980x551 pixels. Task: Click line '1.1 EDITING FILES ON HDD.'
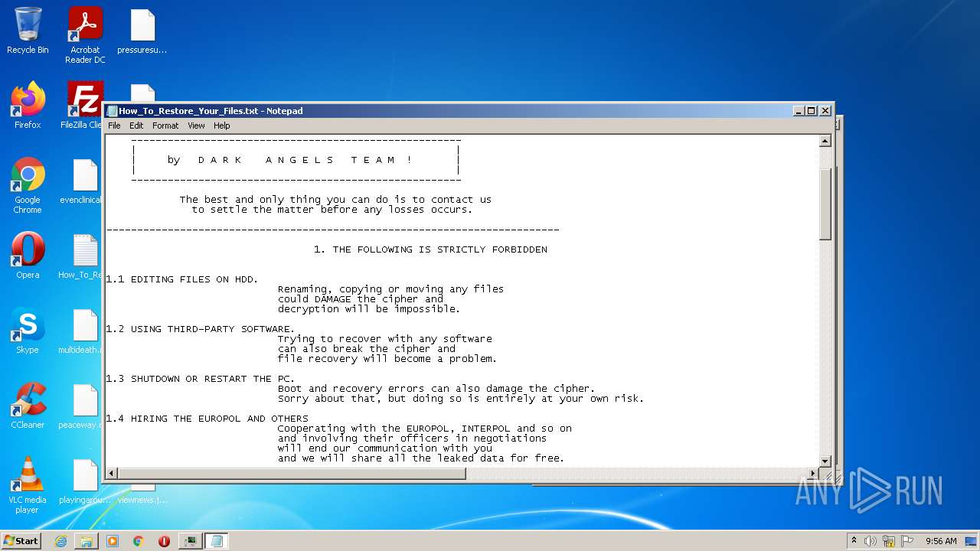point(182,279)
